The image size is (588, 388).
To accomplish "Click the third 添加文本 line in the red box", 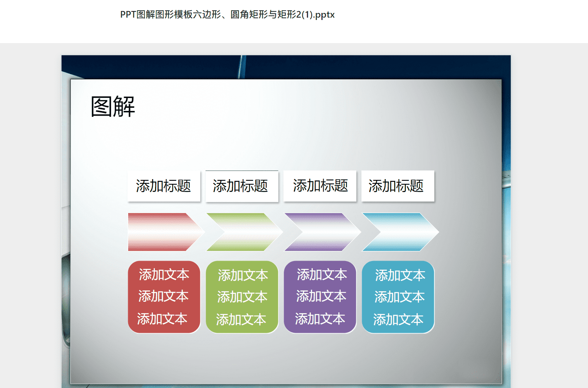I will (162, 319).
